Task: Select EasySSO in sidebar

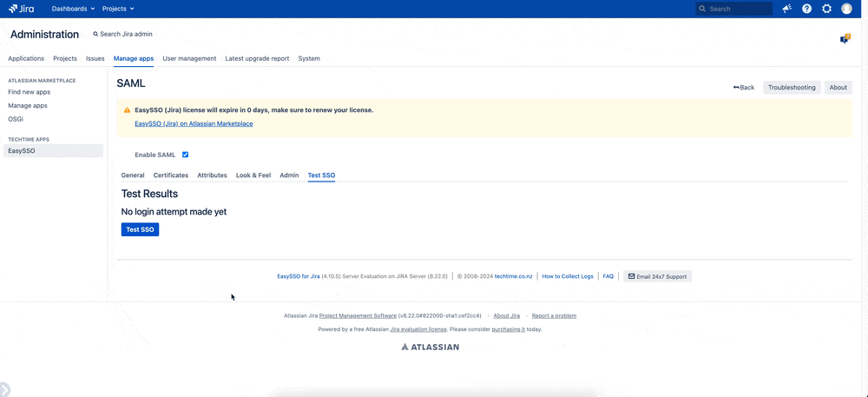Action: pyautogui.click(x=53, y=150)
